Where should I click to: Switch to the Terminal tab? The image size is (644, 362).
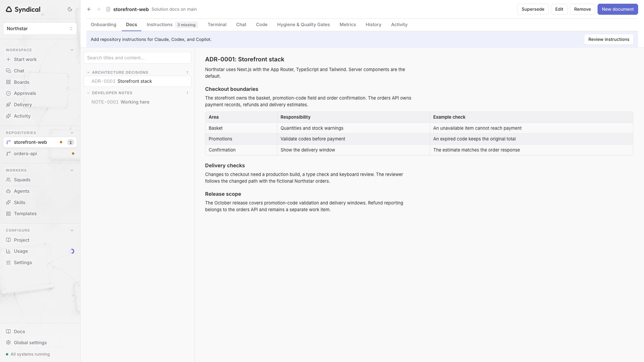(x=217, y=24)
